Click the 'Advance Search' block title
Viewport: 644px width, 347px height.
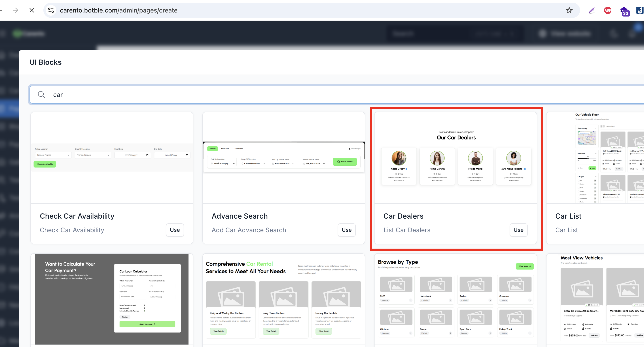239,216
